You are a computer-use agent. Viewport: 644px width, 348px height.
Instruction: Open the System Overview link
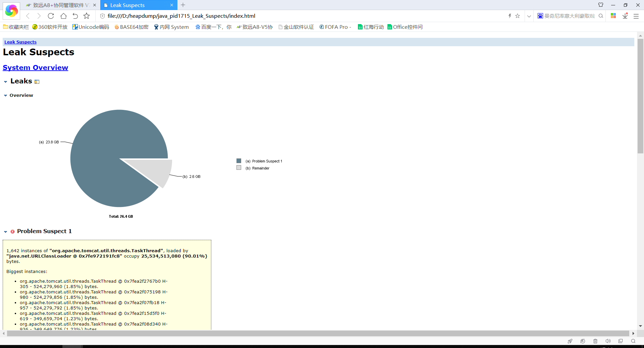click(x=36, y=68)
